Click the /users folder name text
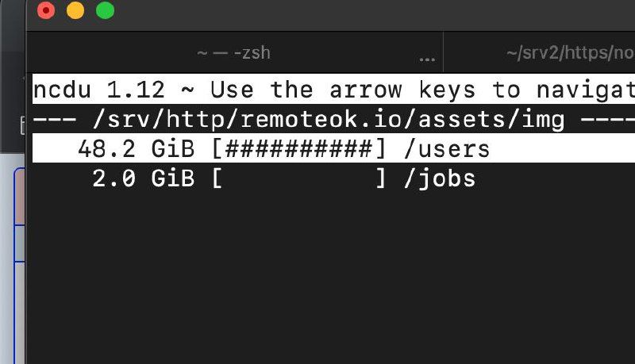635x364 pixels. click(x=447, y=148)
